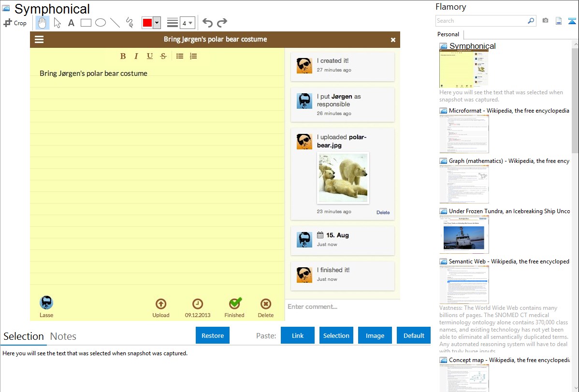Click the Flamory search field

[481, 21]
